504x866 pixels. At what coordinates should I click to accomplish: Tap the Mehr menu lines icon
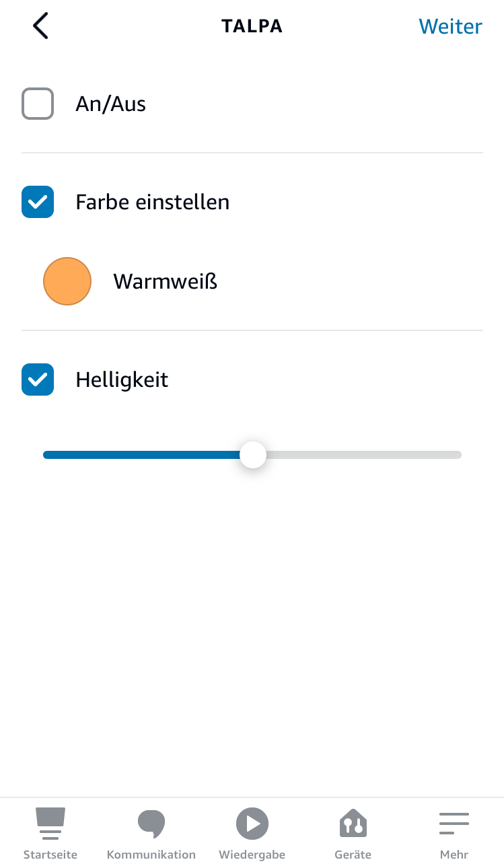(454, 824)
